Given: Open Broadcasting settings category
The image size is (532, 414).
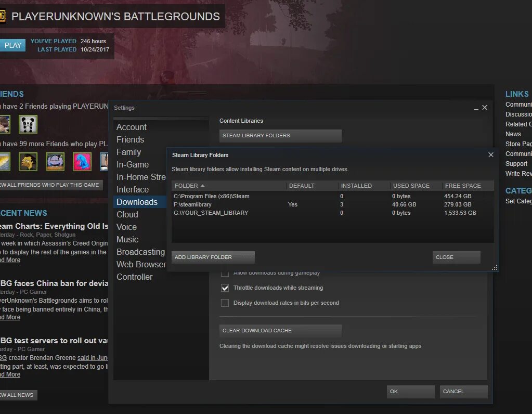Looking at the screenshot, I should click(141, 252).
